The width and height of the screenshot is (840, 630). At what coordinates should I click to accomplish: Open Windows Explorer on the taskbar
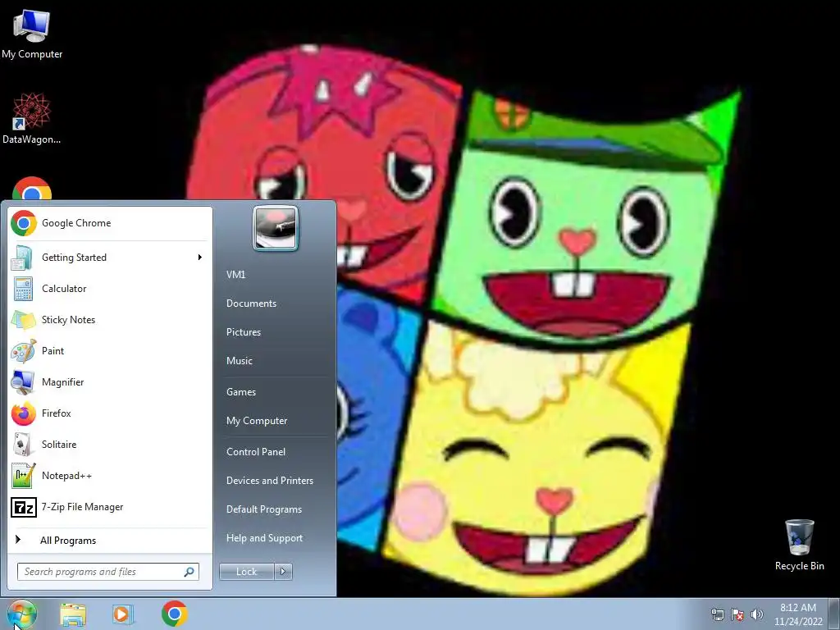click(73, 614)
